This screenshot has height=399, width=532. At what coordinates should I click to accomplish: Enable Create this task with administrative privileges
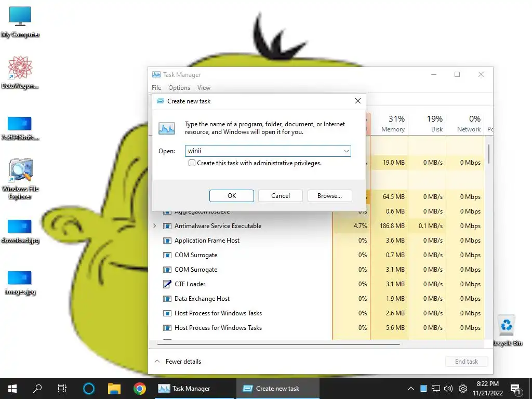coord(192,163)
